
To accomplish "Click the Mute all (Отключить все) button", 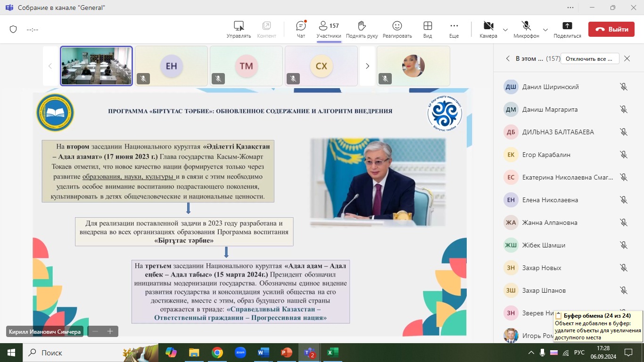I will click(x=589, y=59).
